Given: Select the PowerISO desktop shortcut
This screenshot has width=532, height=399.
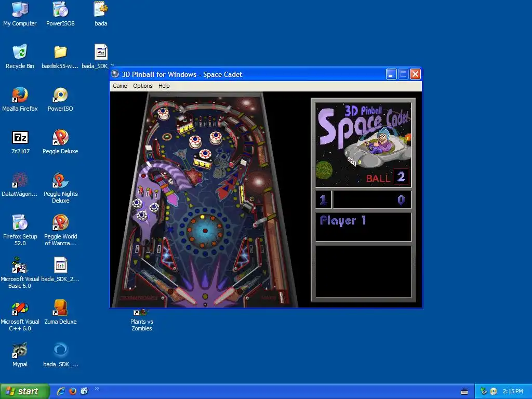Looking at the screenshot, I should 60,99.
